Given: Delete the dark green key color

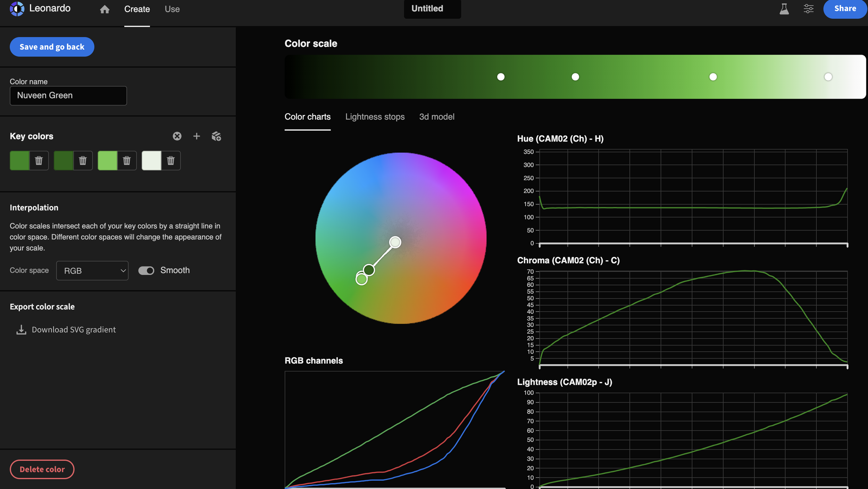Looking at the screenshot, I should [x=83, y=161].
